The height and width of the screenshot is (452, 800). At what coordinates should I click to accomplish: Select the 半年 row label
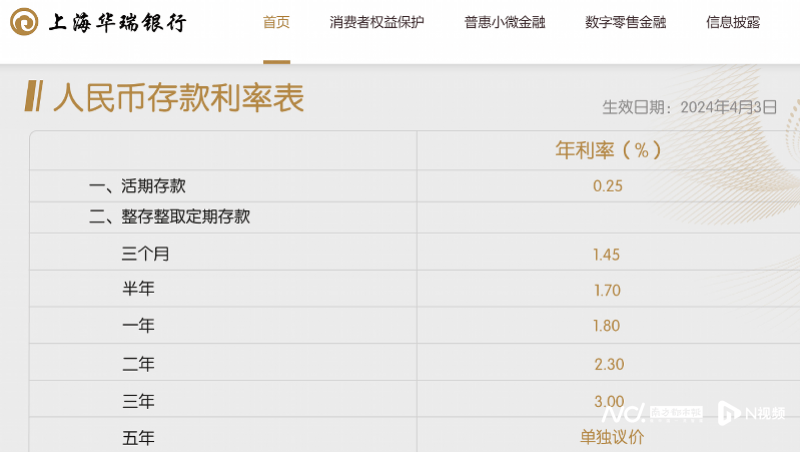click(138, 289)
